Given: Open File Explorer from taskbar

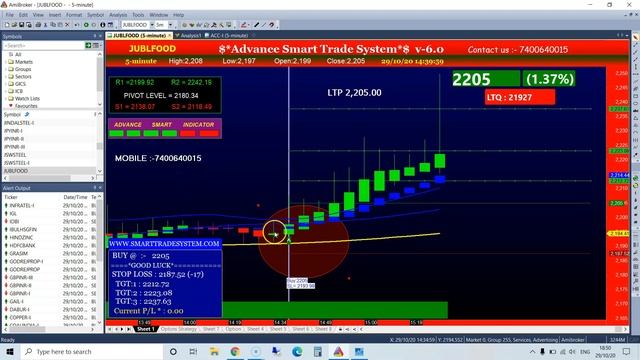Looking at the screenshot, I should click(214, 351).
